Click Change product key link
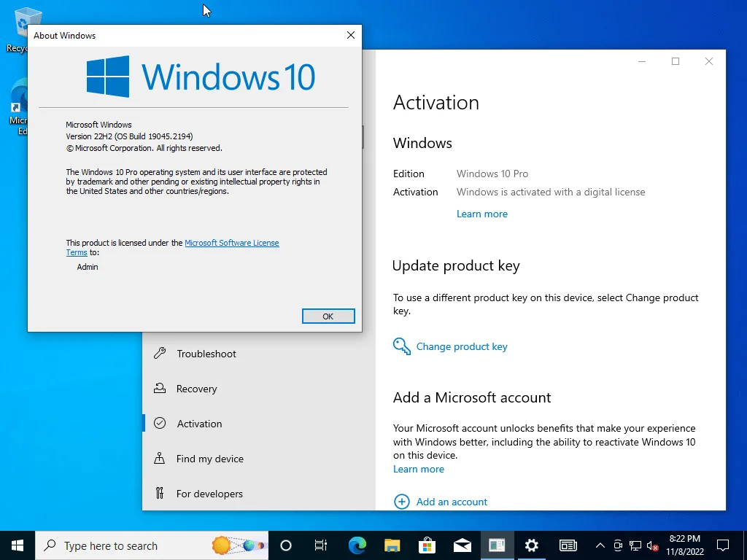The width and height of the screenshot is (747, 560). coord(462,346)
